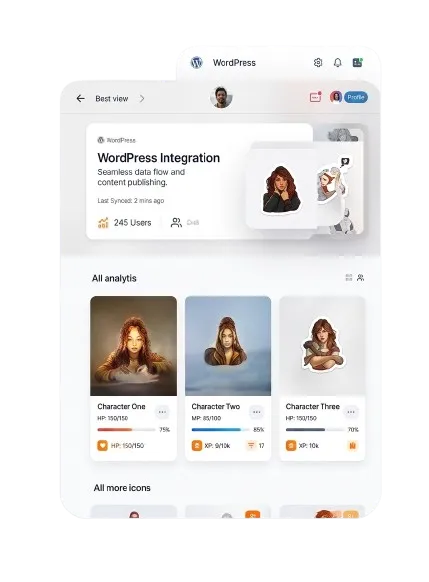Click the blue Profile button
This screenshot has width=429, height=582.
pos(356,97)
